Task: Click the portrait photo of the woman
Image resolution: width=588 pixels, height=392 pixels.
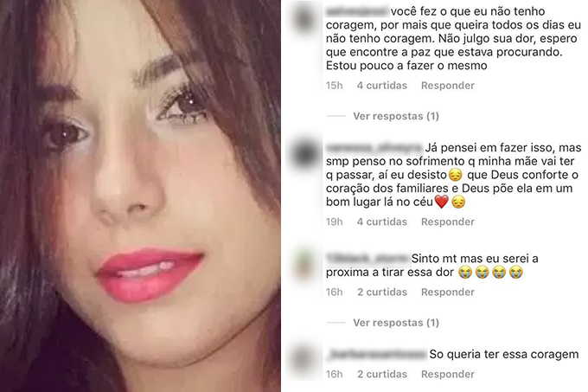Action: [140, 196]
